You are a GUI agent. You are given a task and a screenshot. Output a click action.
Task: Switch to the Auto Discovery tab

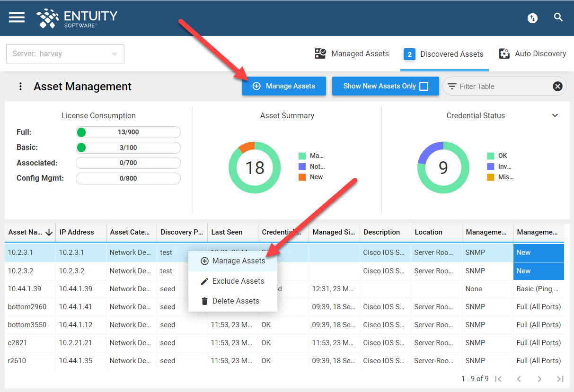(532, 53)
